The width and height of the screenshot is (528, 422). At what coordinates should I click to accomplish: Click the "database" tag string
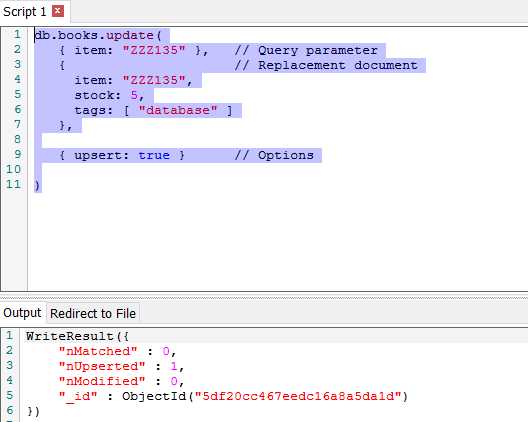pos(178,110)
